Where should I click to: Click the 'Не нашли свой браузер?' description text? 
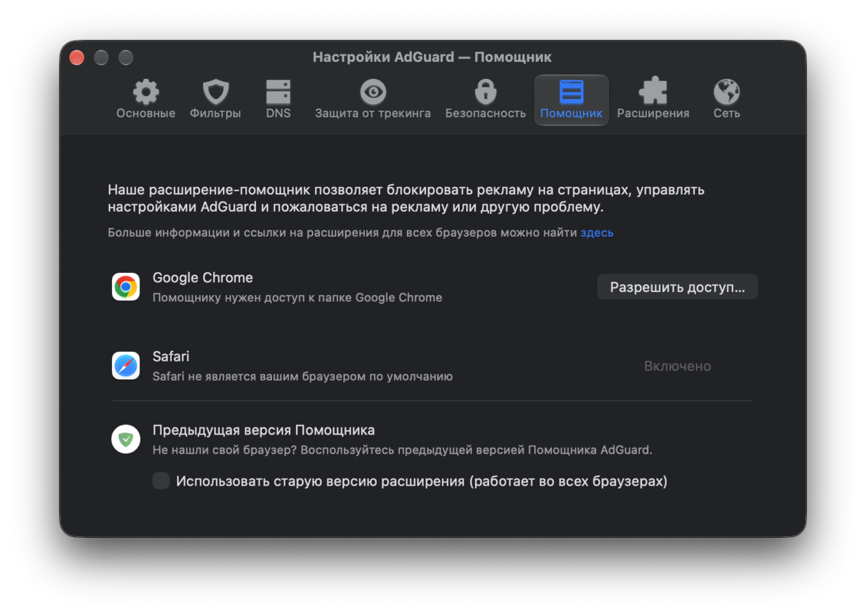click(402, 450)
